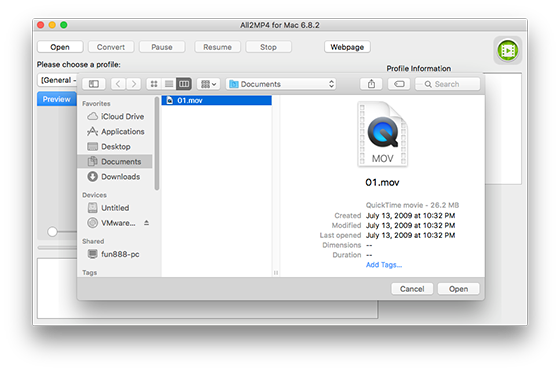The image size is (560, 372).
Task: Click Open in the file dialog
Action: coord(459,289)
